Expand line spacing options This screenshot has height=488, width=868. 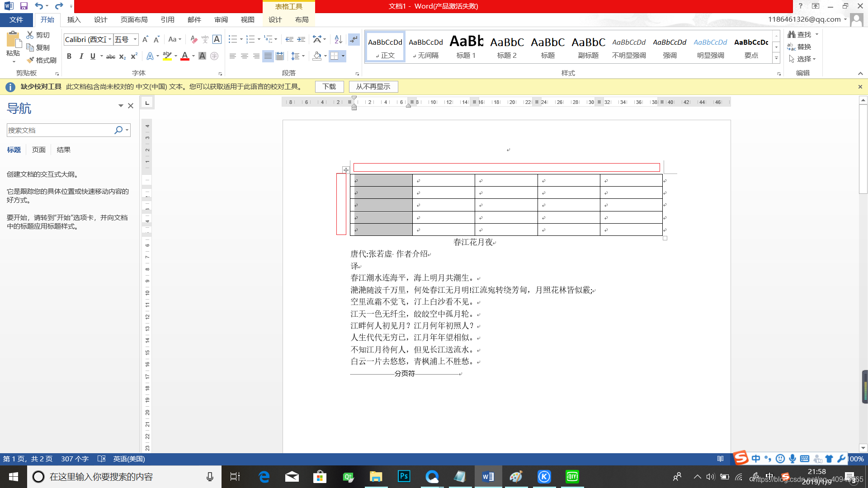(x=303, y=56)
